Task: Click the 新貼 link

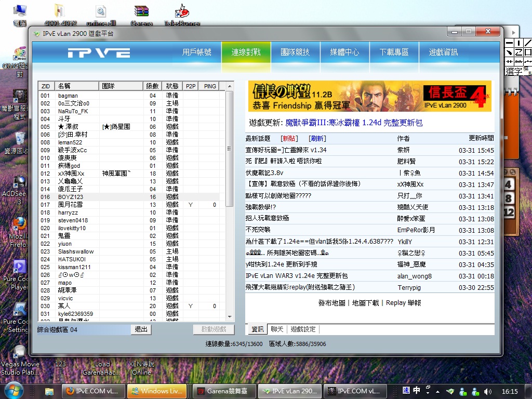Action: tap(289, 138)
